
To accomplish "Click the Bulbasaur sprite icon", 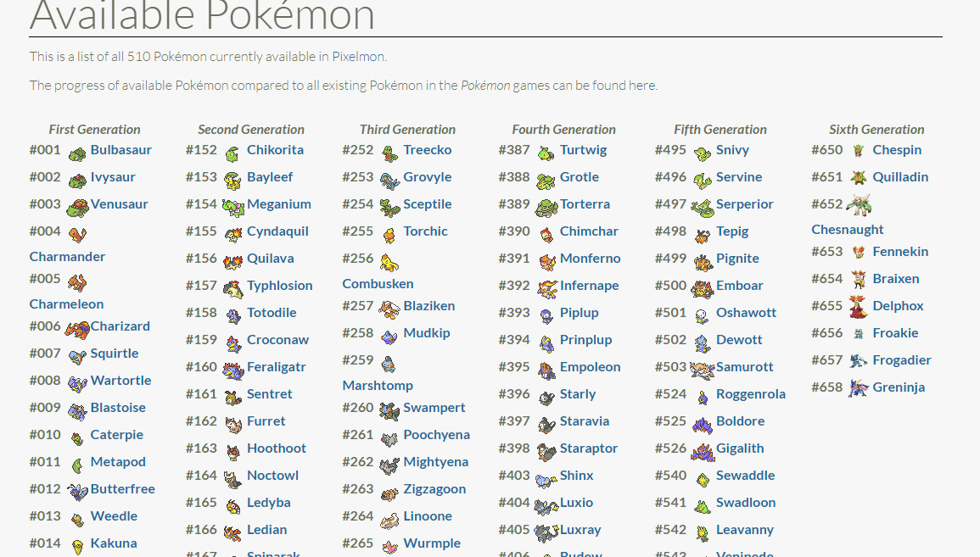I will [x=77, y=153].
